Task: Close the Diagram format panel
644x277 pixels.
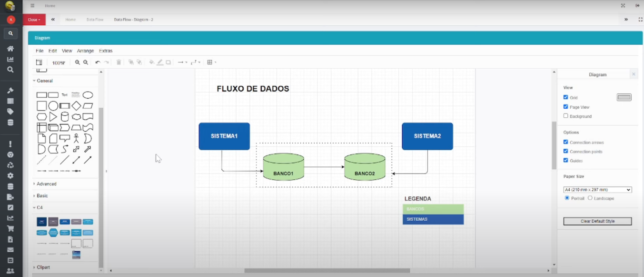Action: [634, 74]
